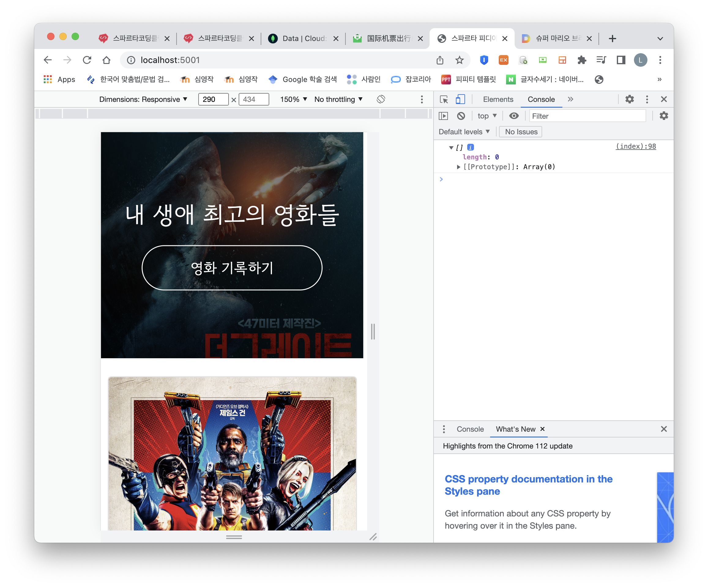Open DevTools customize three-dot menu

pyautogui.click(x=647, y=99)
